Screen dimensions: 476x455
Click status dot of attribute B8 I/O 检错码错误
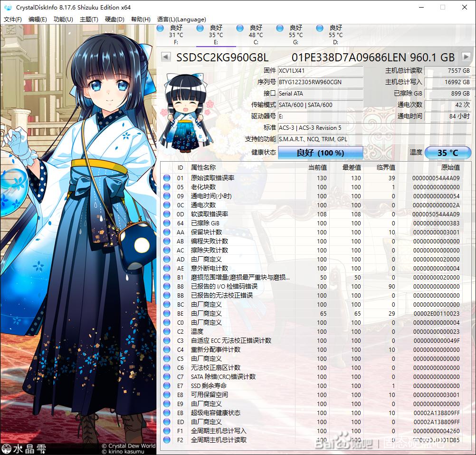(x=167, y=286)
